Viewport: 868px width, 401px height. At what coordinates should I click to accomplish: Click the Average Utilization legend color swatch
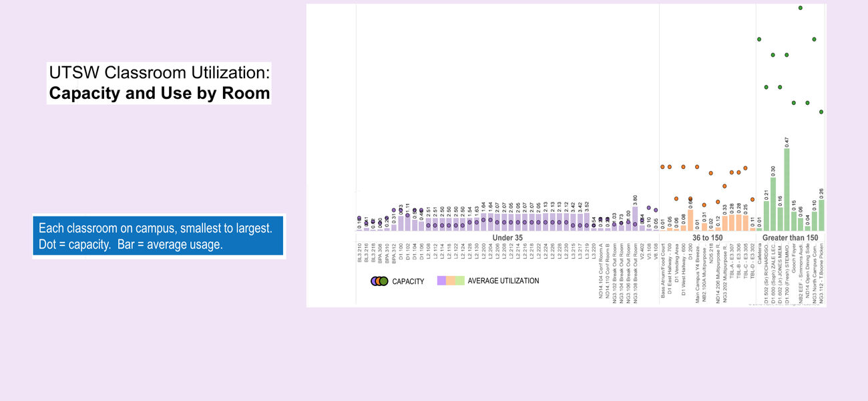pyautogui.click(x=451, y=281)
